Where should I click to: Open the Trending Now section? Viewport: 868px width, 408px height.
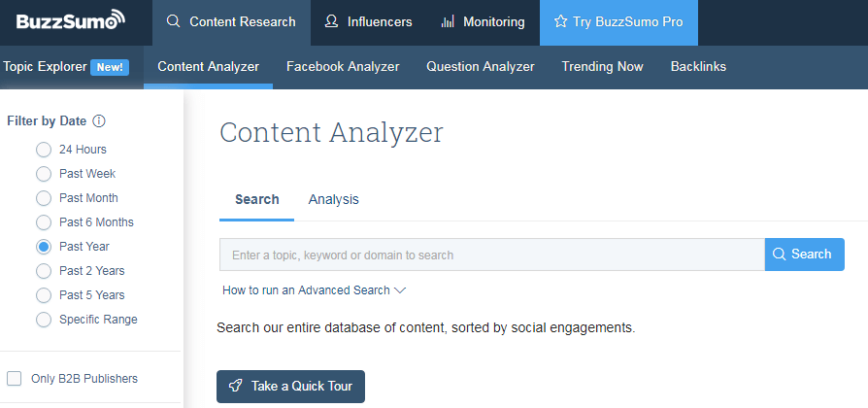(x=602, y=67)
